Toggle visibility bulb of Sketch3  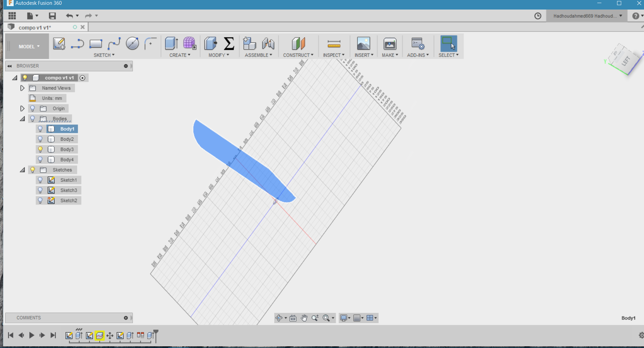pos(40,190)
